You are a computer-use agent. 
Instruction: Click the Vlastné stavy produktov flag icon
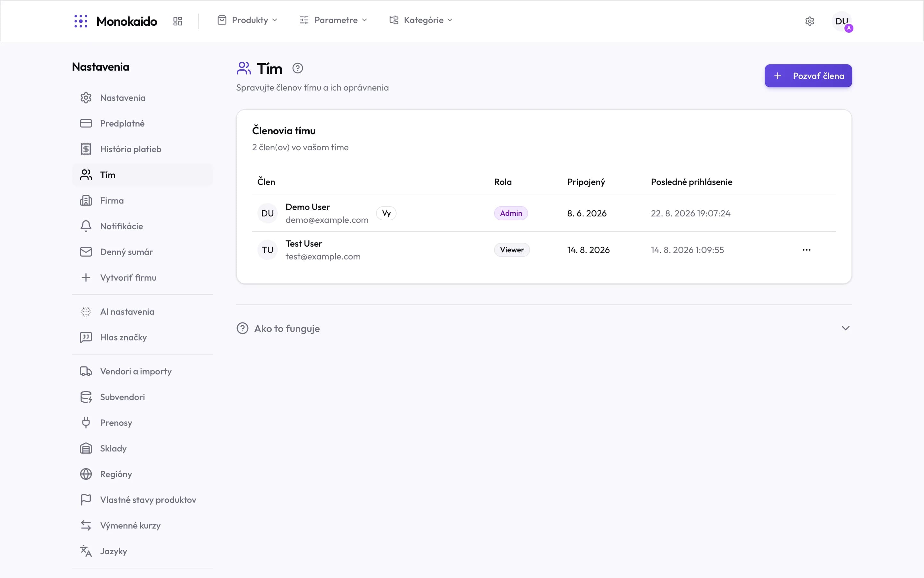pyautogui.click(x=86, y=500)
